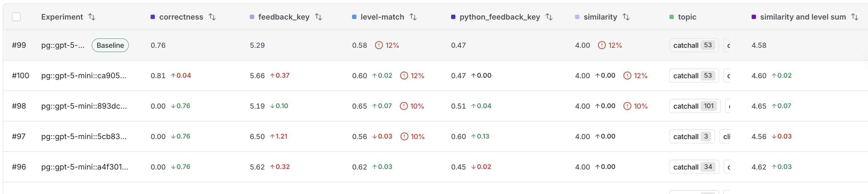Click the catchall 3 topic badge on row #97
868x194 pixels.
click(x=692, y=136)
